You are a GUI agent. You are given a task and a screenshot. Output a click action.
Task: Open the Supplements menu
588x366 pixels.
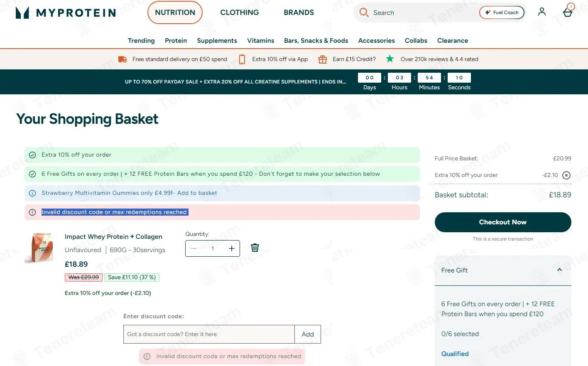(217, 41)
